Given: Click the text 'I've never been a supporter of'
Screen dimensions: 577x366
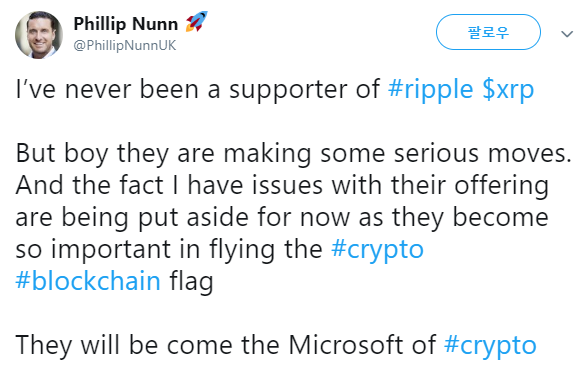Looking at the screenshot, I should pyautogui.click(x=198, y=90).
